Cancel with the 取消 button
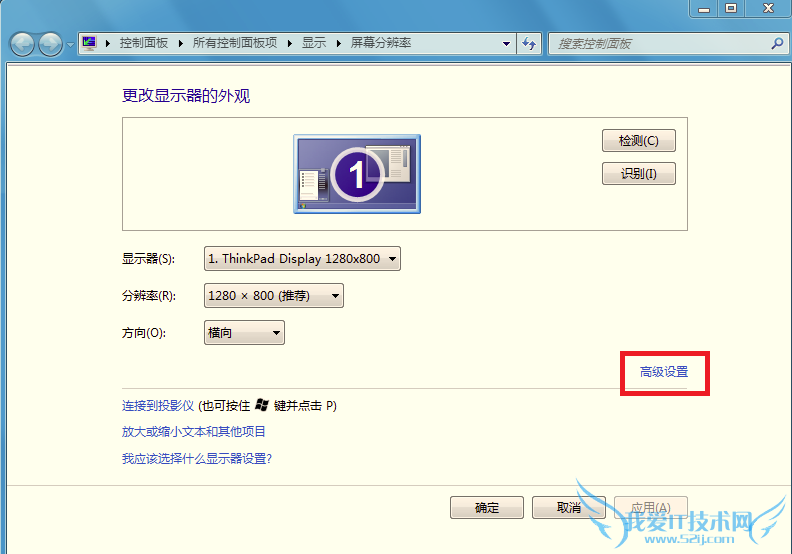This screenshot has height=554, width=792. point(569,508)
